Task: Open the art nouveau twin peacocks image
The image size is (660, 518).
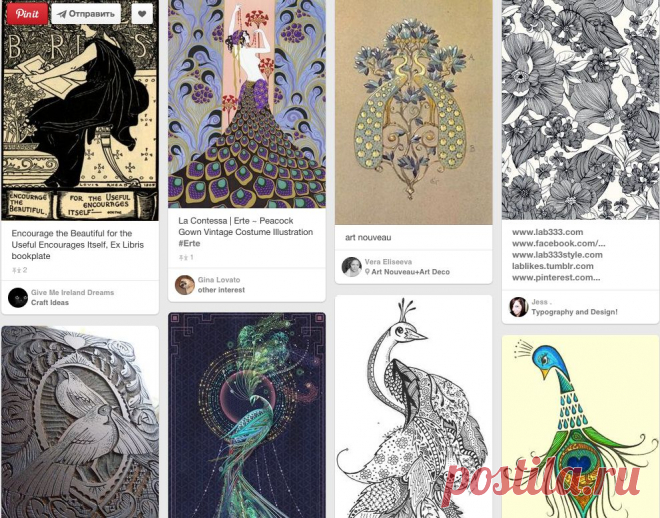Action: (x=413, y=112)
